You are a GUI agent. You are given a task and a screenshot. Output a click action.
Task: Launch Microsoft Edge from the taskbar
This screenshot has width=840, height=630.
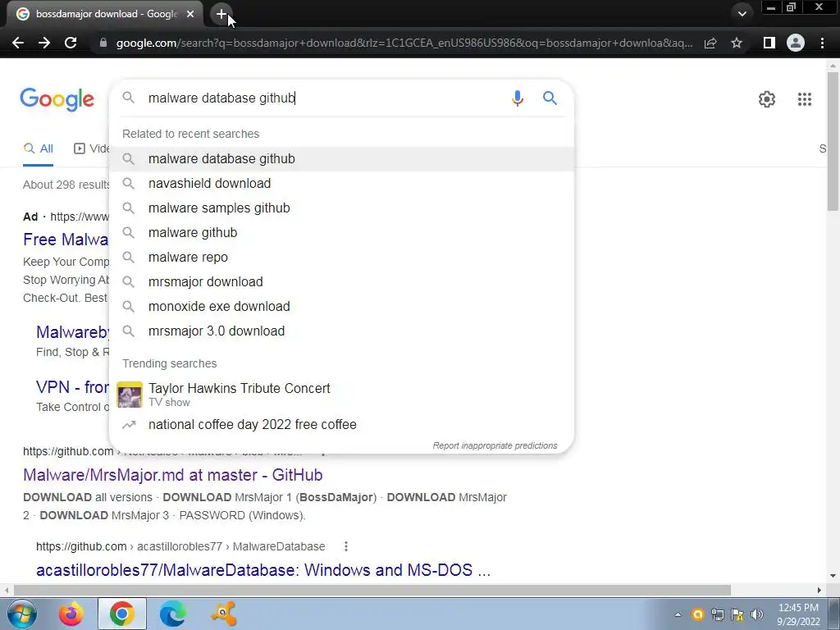tap(172, 614)
